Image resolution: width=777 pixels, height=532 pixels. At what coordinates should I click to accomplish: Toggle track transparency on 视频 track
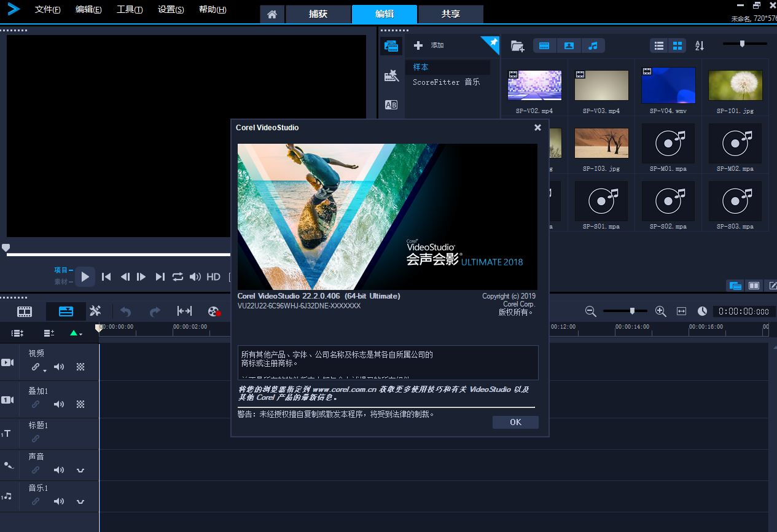pyautogui.click(x=80, y=367)
